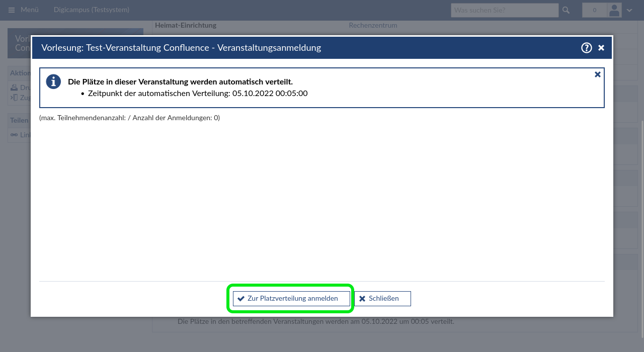Click the Digicampus (Testsystem) title link
This screenshot has height=352, width=644.
[91, 10]
